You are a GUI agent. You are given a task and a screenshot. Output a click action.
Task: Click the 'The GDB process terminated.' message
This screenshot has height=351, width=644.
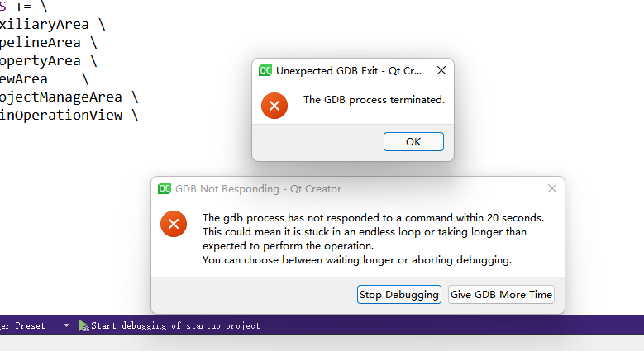coord(374,100)
